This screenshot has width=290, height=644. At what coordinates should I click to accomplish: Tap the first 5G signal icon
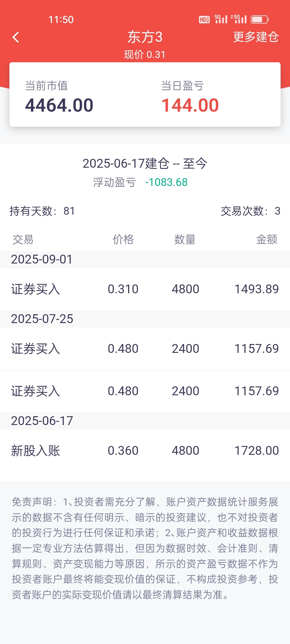(221, 19)
